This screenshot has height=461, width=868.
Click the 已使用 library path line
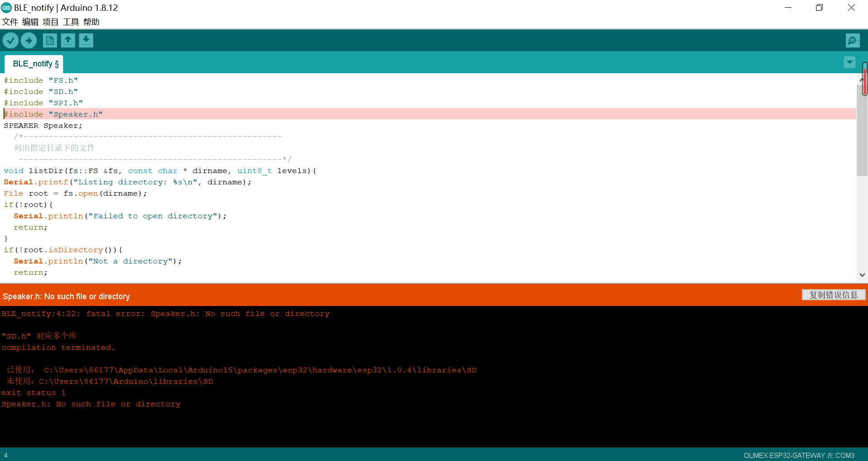[x=242, y=370]
